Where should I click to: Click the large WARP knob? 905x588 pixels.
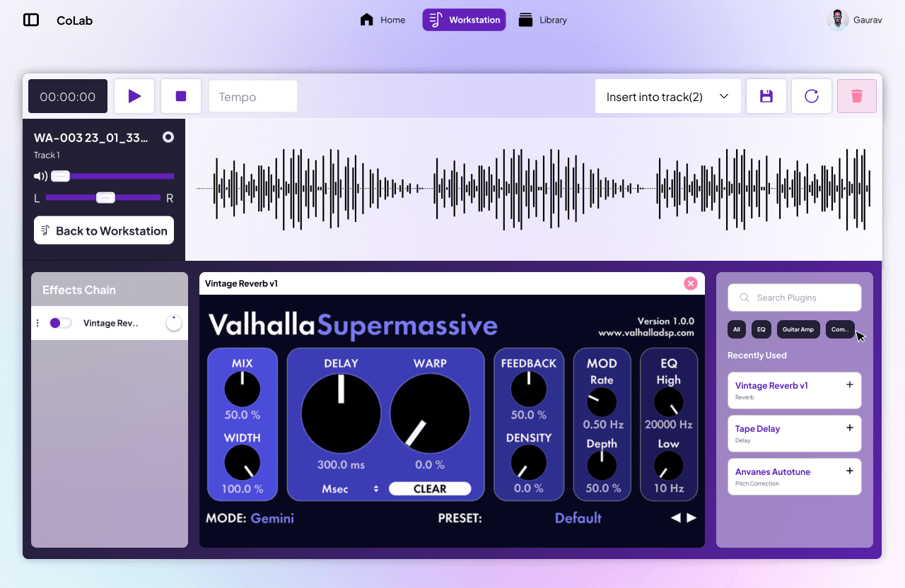click(430, 413)
